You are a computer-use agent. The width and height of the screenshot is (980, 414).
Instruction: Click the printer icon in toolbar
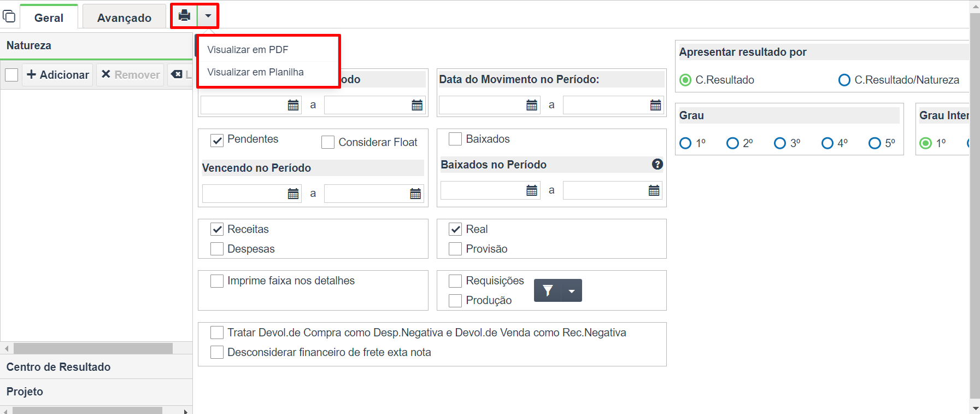[185, 16]
